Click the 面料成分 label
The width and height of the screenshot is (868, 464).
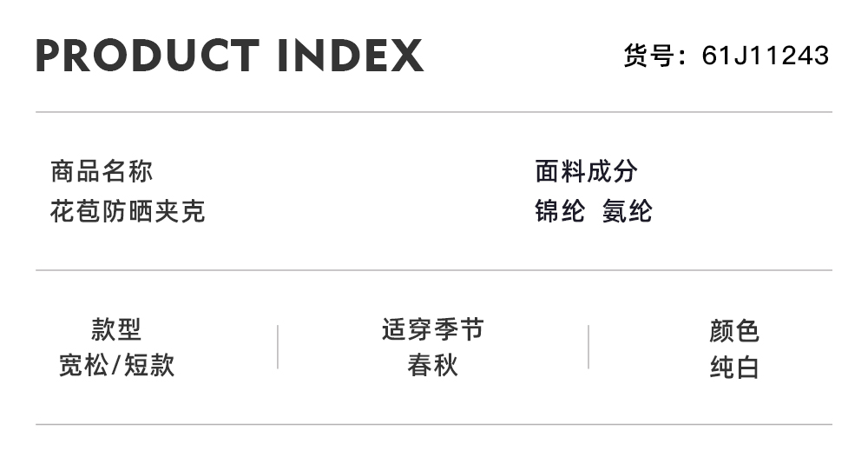pyautogui.click(x=586, y=171)
